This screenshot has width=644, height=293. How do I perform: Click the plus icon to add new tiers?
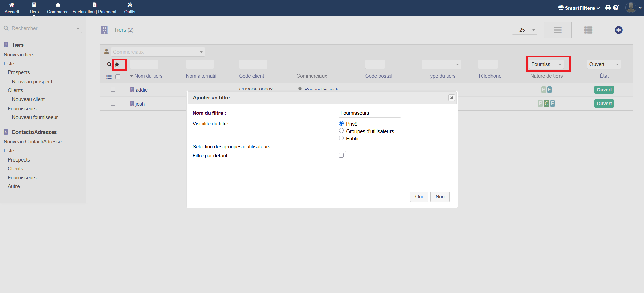coord(618,30)
